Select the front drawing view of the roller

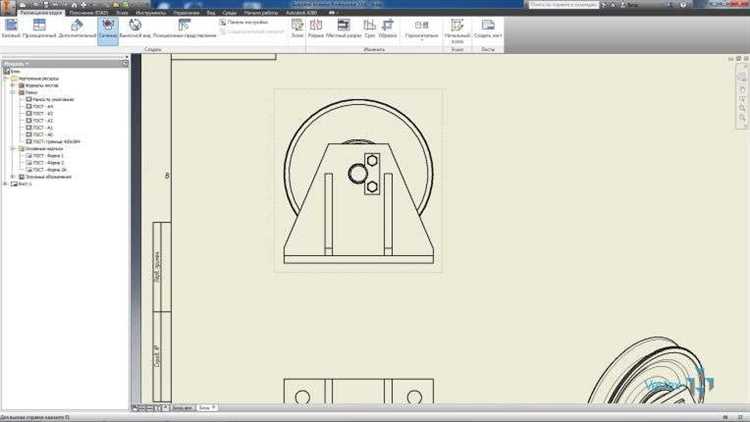[358, 181]
